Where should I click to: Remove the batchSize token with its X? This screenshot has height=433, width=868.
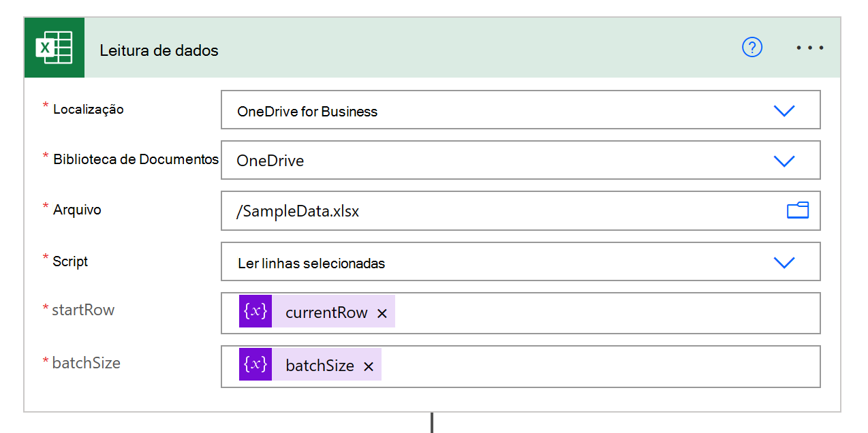click(369, 366)
